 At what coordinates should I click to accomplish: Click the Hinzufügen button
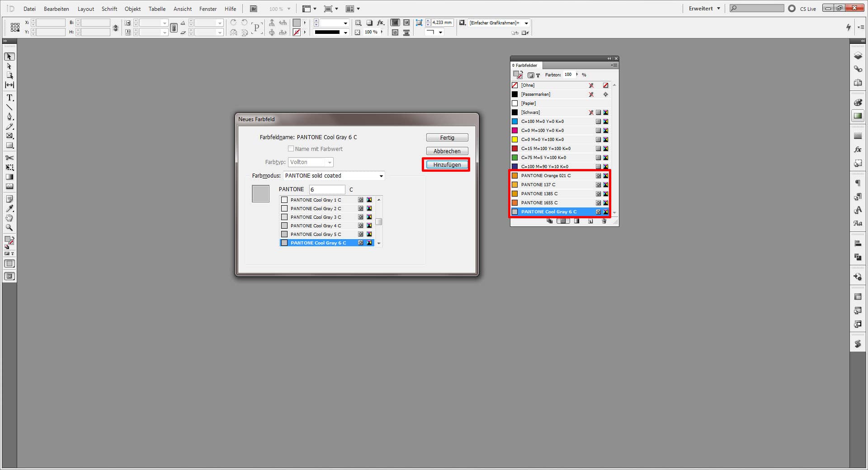pyautogui.click(x=446, y=164)
